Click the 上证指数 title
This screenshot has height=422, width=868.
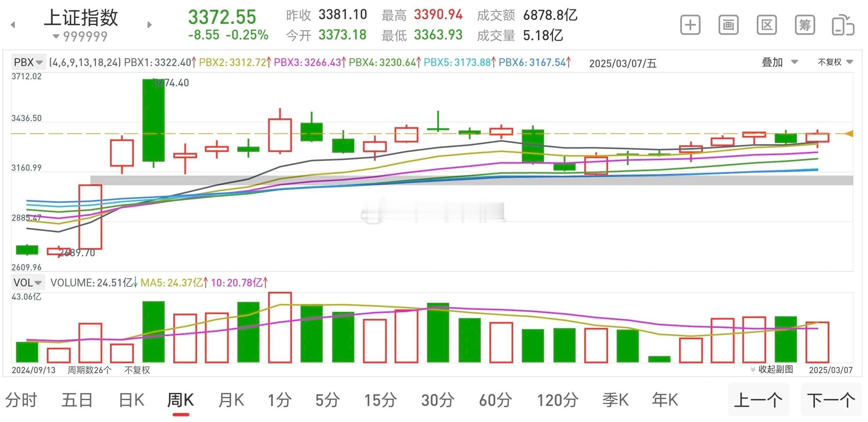pos(81,18)
